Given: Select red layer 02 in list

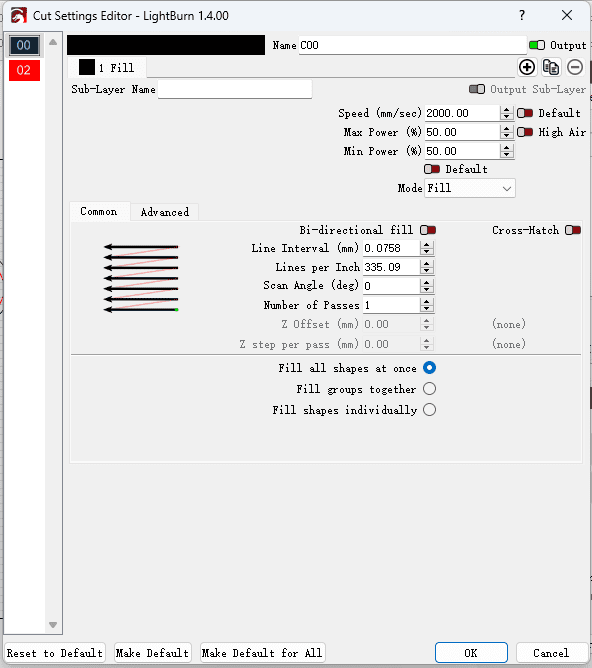Looking at the screenshot, I should 24,70.
